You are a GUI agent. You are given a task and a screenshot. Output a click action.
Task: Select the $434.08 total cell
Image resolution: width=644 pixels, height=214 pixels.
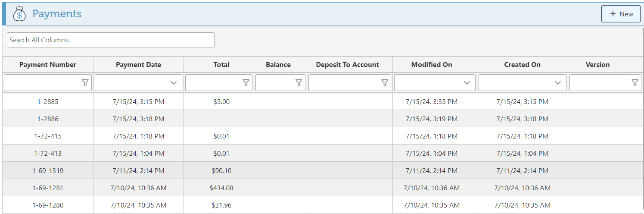(x=221, y=188)
